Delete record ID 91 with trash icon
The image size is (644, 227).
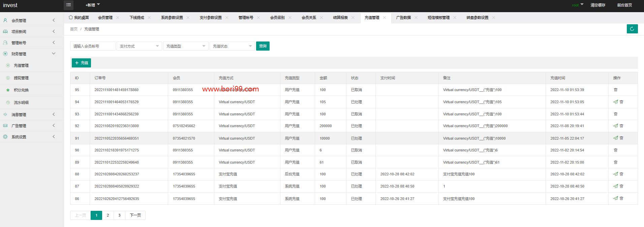pos(621,138)
